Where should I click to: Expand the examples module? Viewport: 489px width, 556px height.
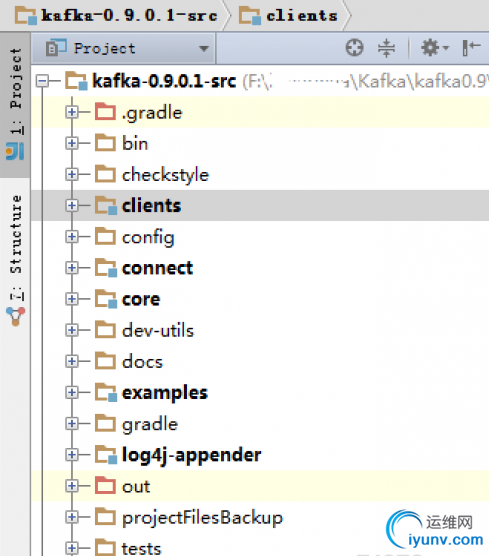coord(72,393)
